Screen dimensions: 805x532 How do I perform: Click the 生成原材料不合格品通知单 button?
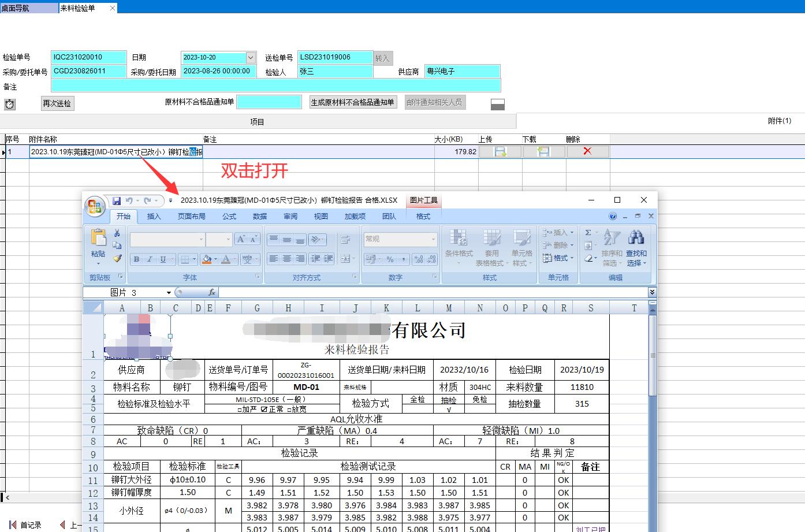click(x=352, y=102)
